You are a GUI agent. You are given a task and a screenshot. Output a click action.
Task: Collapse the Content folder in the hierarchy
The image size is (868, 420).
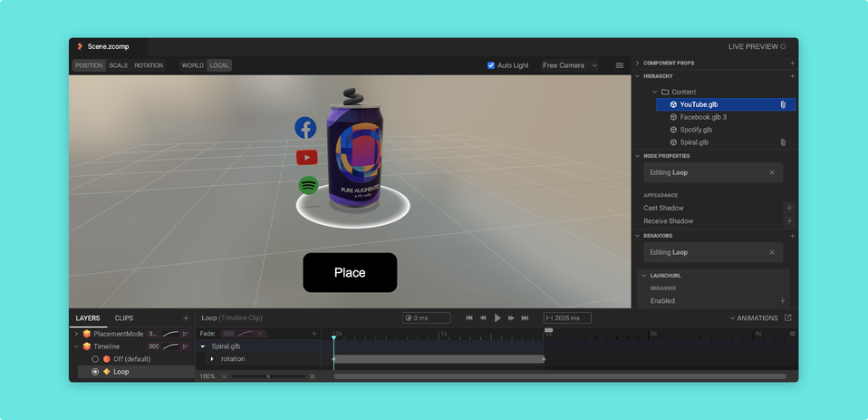[x=654, y=92]
